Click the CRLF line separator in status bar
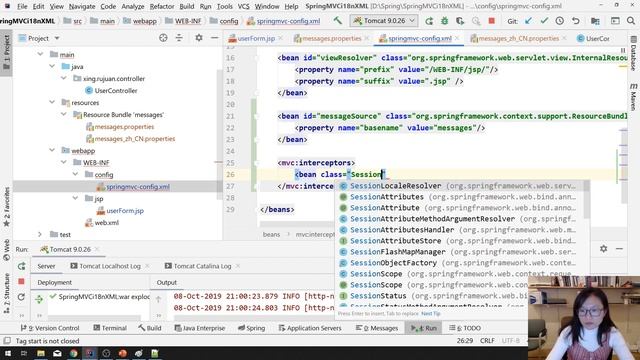Viewport: 640px width, 360px height. coord(487,340)
